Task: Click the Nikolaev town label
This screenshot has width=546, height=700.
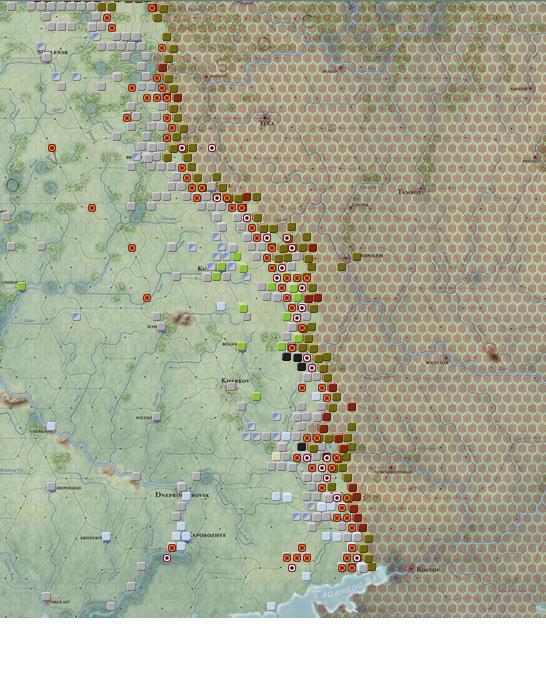Action: coord(60,602)
